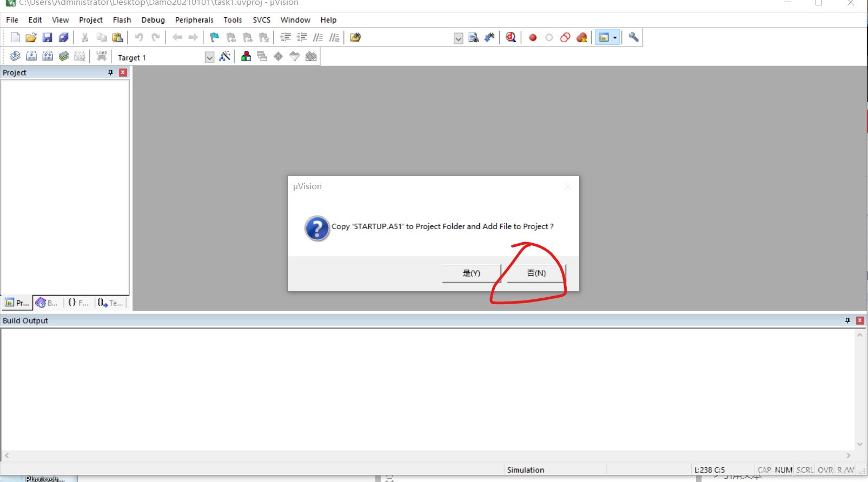Viewport: 868px width, 482px height.
Task: Open the Peripherals menu
Action: tap(194, 20)
